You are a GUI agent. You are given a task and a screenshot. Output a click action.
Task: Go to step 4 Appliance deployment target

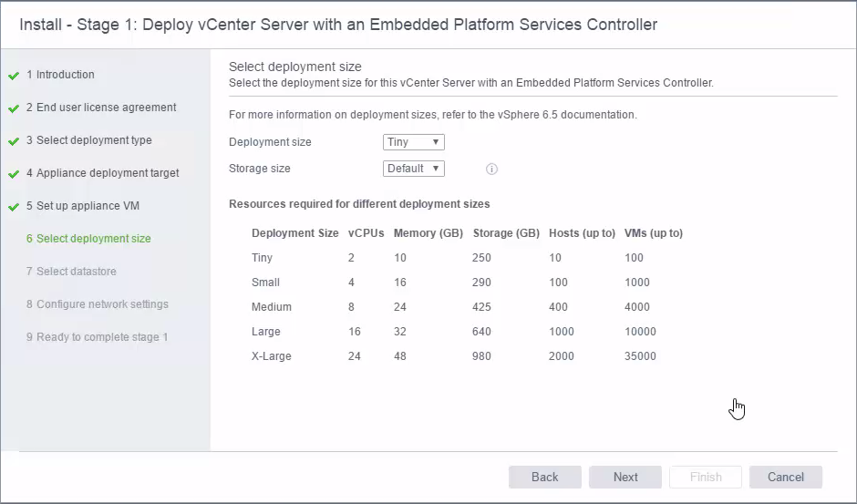click(x=103, y=173)
